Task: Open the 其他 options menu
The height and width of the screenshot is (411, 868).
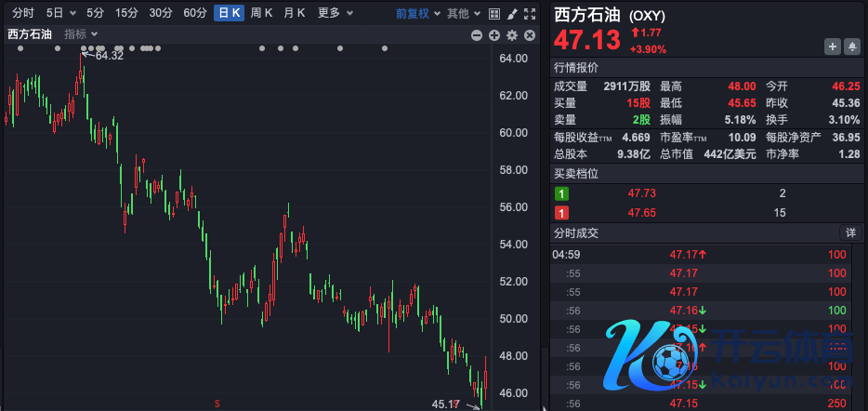Action: pyautogui.click(x=462, y=13)
